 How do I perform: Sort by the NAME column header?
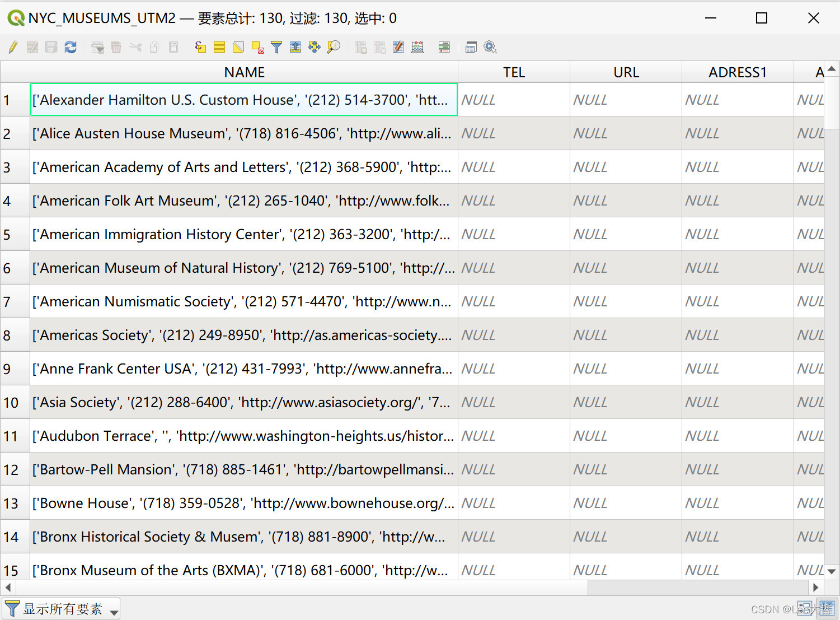coord(244,72)
